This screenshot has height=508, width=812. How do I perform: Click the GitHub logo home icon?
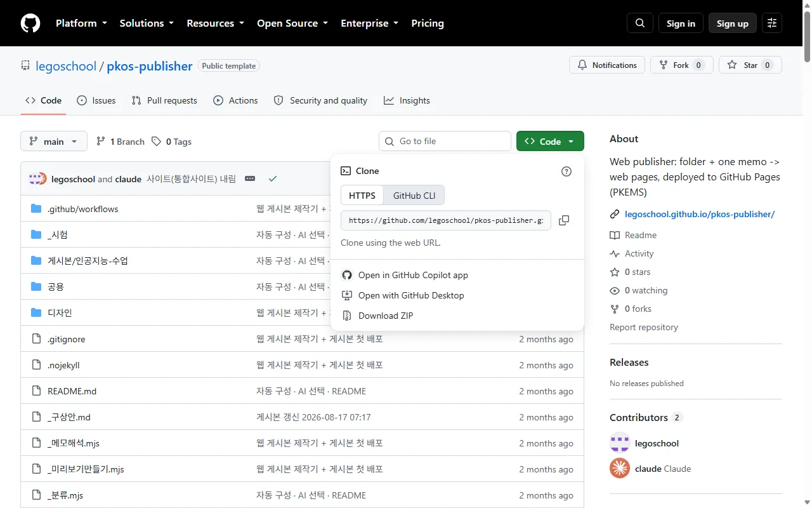tap(30, 23)
